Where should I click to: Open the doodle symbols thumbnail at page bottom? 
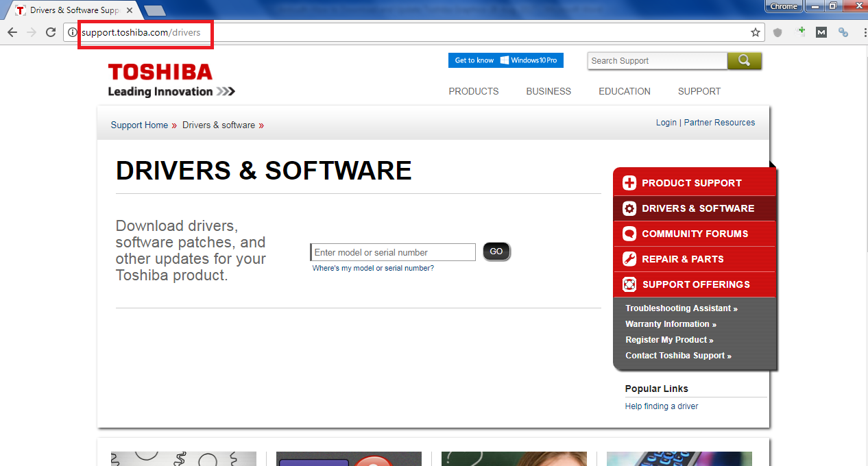[x=184, y=458]
